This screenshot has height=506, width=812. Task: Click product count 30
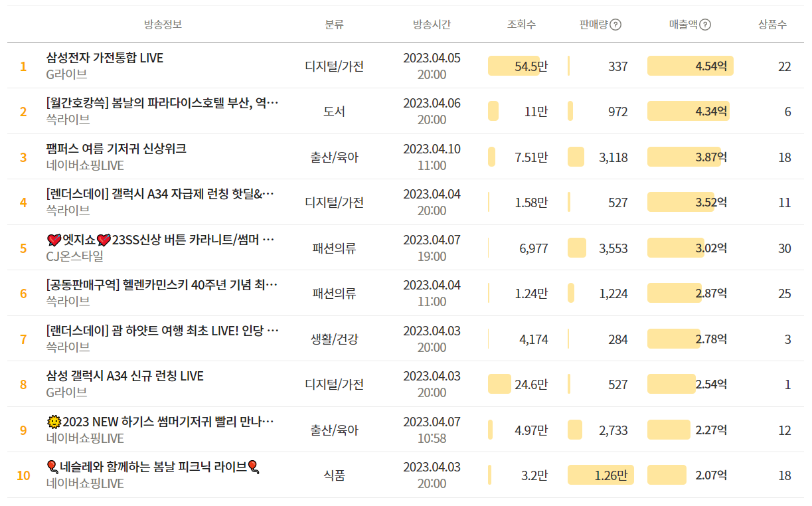pos(785,248)
